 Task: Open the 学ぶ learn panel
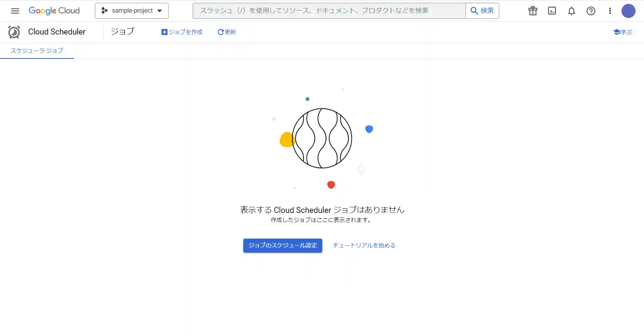click(x=623, y=32)
